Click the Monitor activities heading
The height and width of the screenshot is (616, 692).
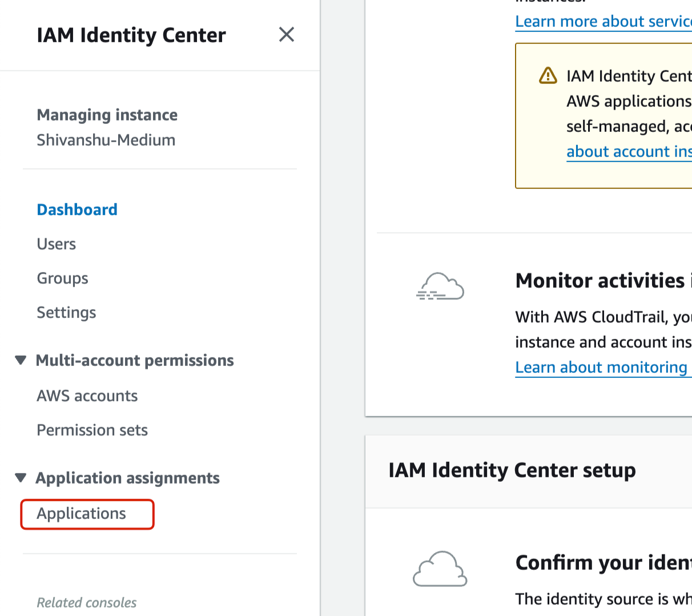604,280
